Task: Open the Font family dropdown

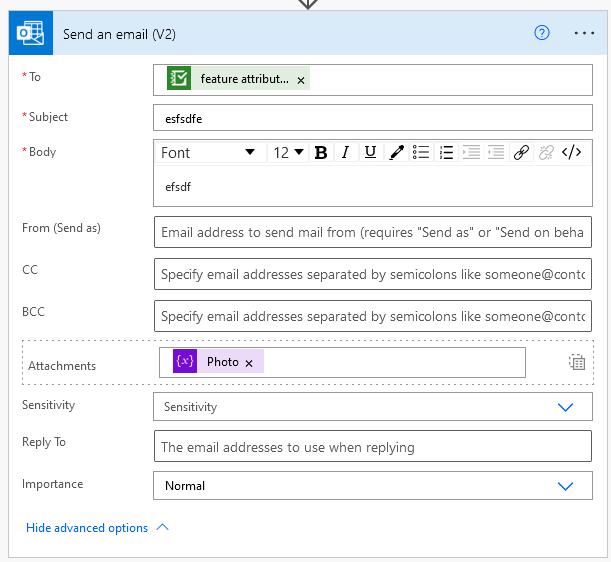Action: tap(209, 153)
